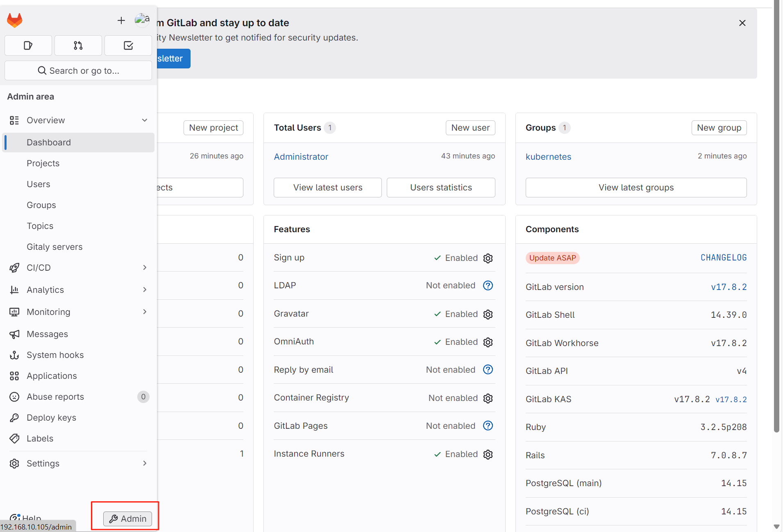The height and width of the screenshot is (532, 783).
Task: Click the New user button
Action: (470, 128)
